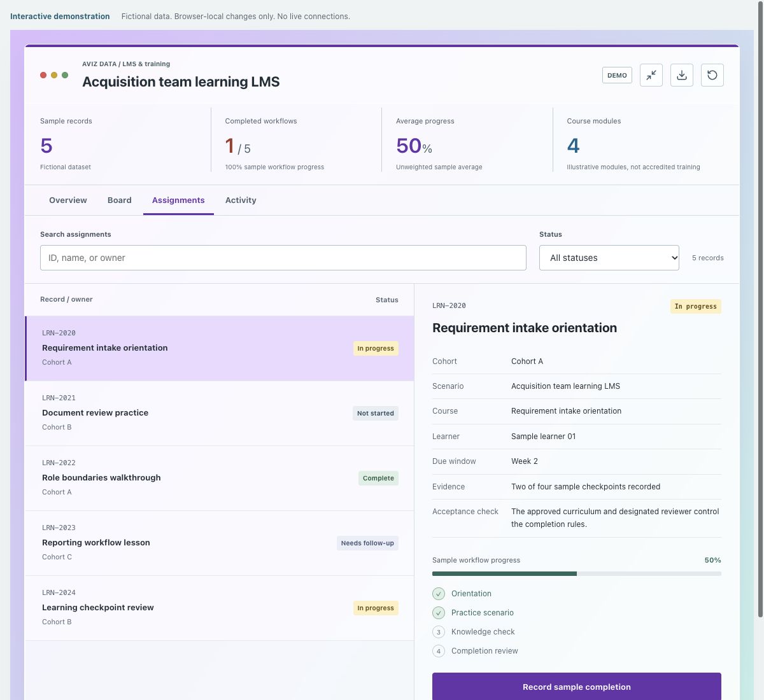Switch to the Board tab
The image size is (764, 700).
pos(120,200)
